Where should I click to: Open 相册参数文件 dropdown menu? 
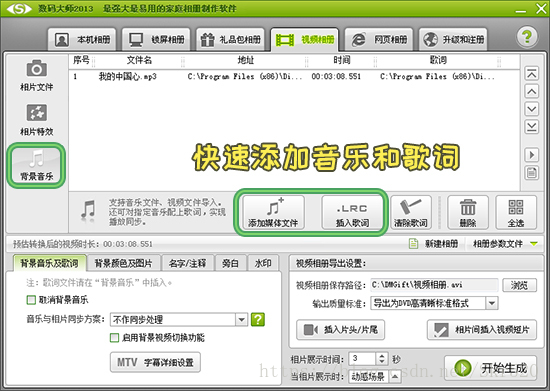[x=504, y=243]
